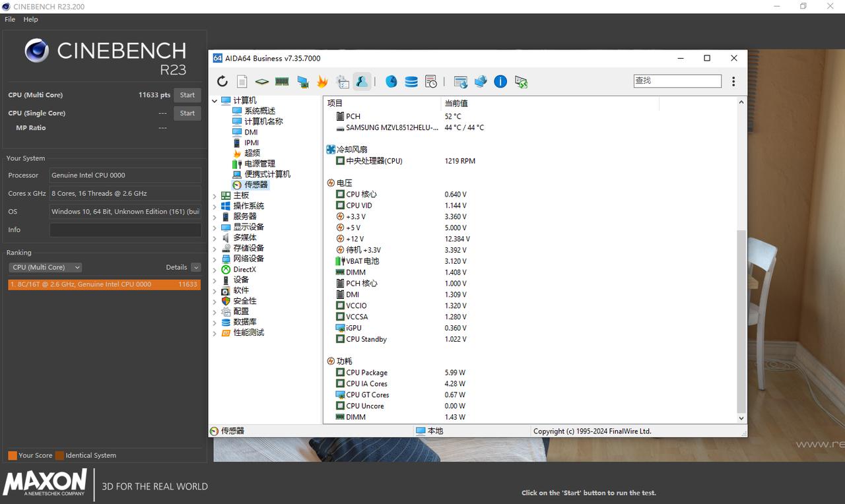Click the gear checklist preferences toolbar icon
The width and height of the screenshot is (845, 504).
343,81
